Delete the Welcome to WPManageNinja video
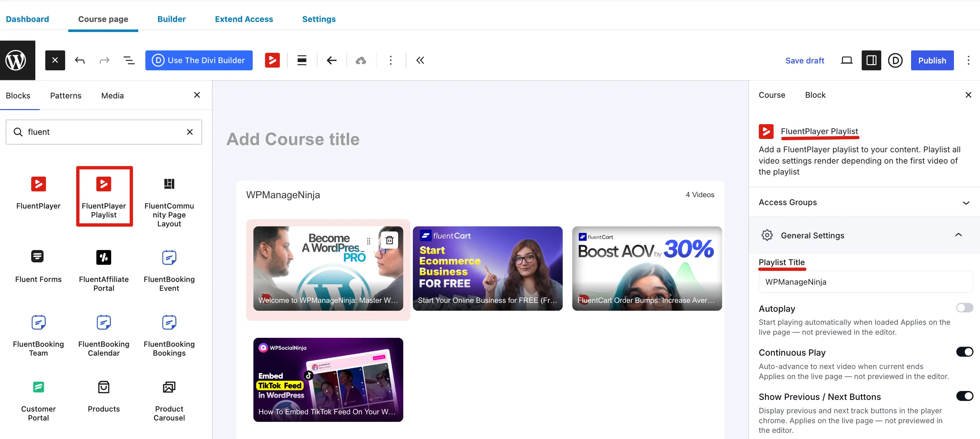Viewport: 980px width, 439px height. tap(390, 240)
